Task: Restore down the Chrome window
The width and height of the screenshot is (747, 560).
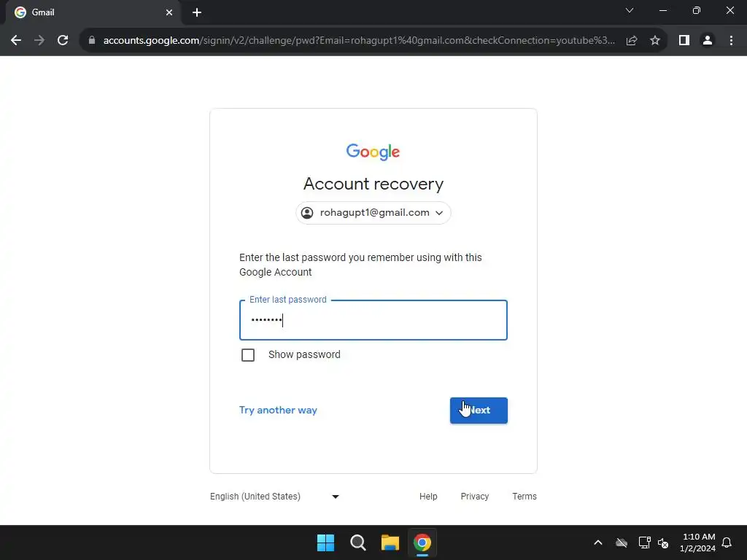Action: coord(697,10)
